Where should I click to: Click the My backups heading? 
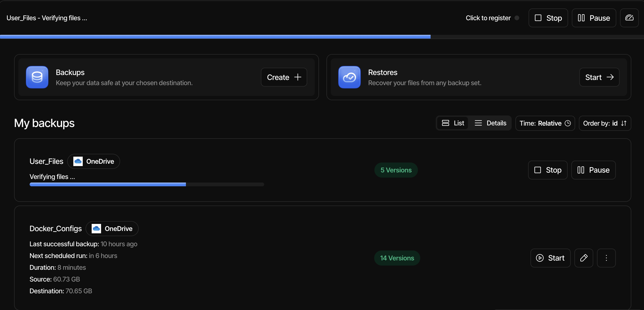click(x=44, y=123)
